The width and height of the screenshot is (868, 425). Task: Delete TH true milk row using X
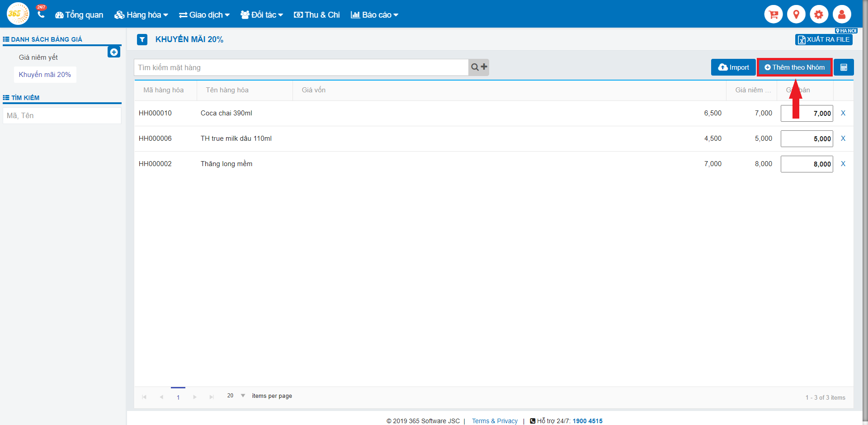[843, 138]
